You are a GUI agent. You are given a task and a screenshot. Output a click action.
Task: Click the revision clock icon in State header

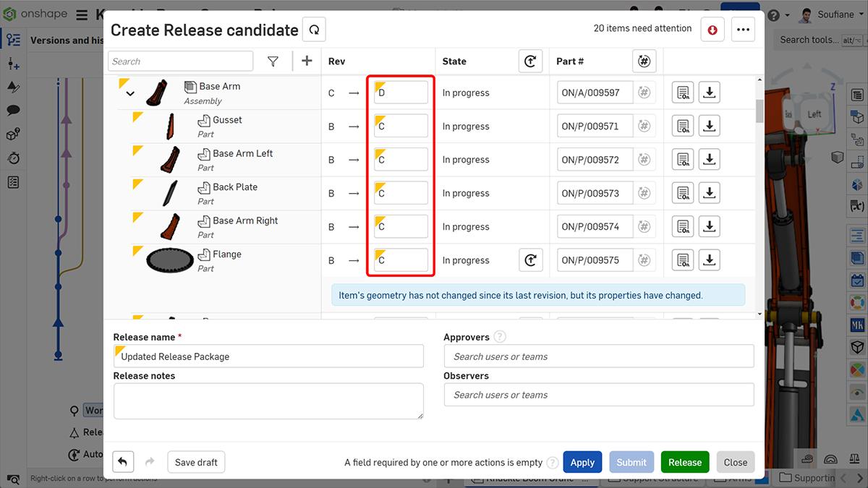pyautogui.click(x=530, y=61)
